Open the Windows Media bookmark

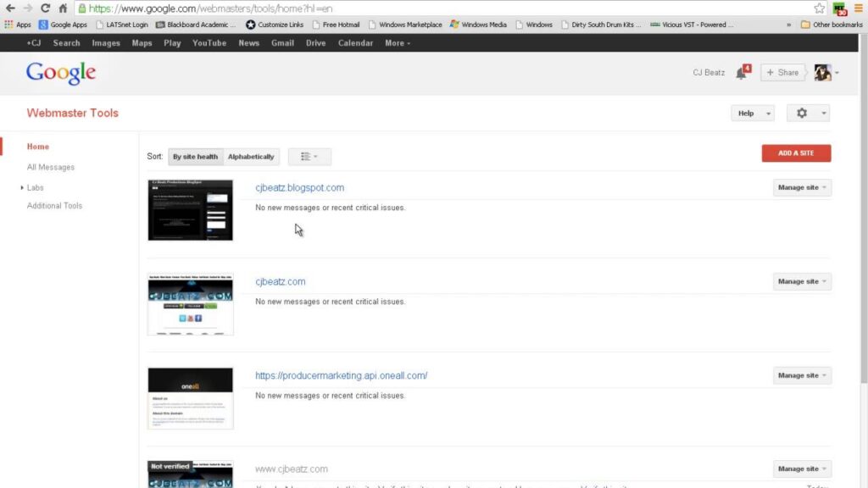click(478, 25)
